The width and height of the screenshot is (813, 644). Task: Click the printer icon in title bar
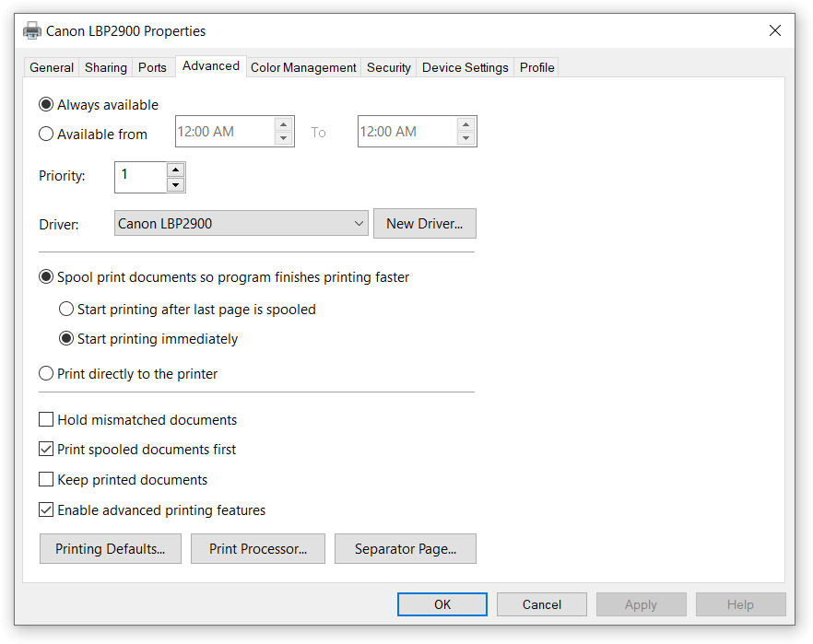32,30
